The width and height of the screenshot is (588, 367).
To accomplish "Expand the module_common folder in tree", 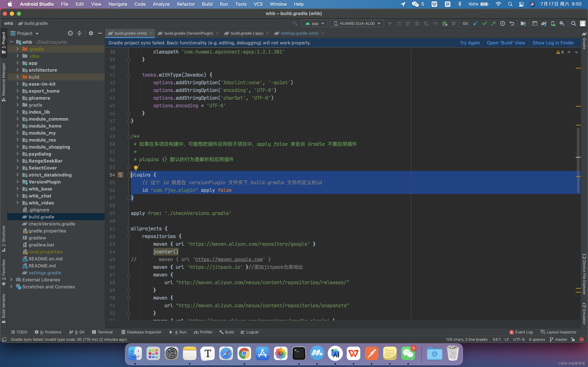I will click(x=17, y=119).
